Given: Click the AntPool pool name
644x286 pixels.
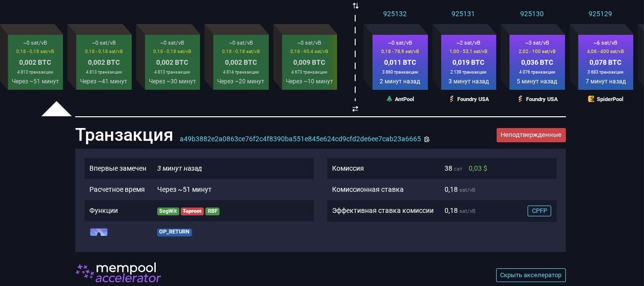Looking at the screenshot, I should pyautogui.click(x=404, y=99).
